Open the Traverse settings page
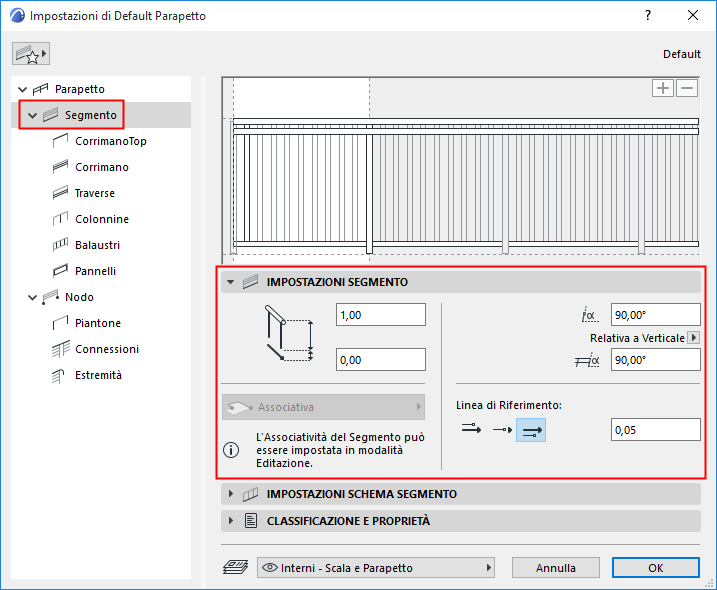Image resolution: width=717 pixels, height=590 pixels. pos(95,193)
